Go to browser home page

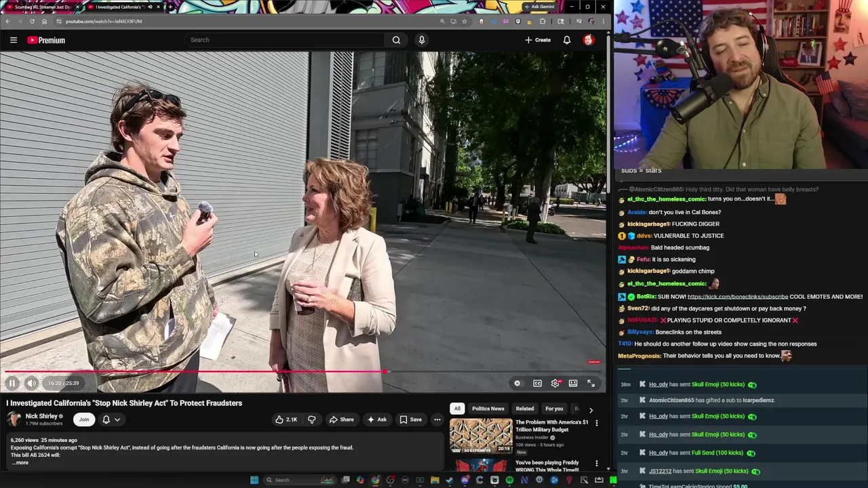pyautogui.click(x=44, y=21)
